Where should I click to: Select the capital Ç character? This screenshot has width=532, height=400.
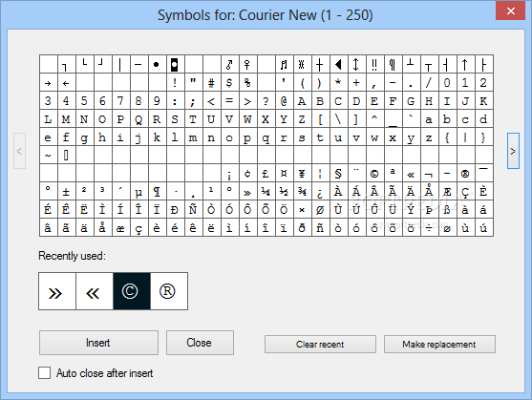tap(465, 192)
